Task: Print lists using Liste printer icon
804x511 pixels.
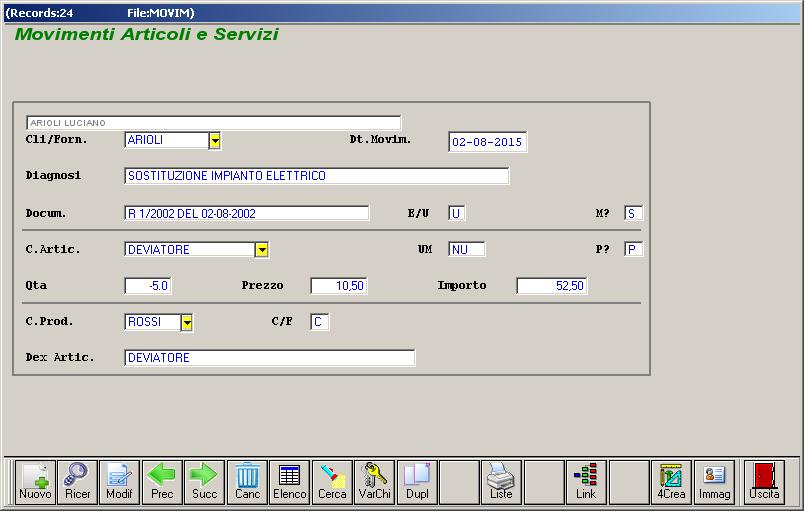Action: point(501,482)
